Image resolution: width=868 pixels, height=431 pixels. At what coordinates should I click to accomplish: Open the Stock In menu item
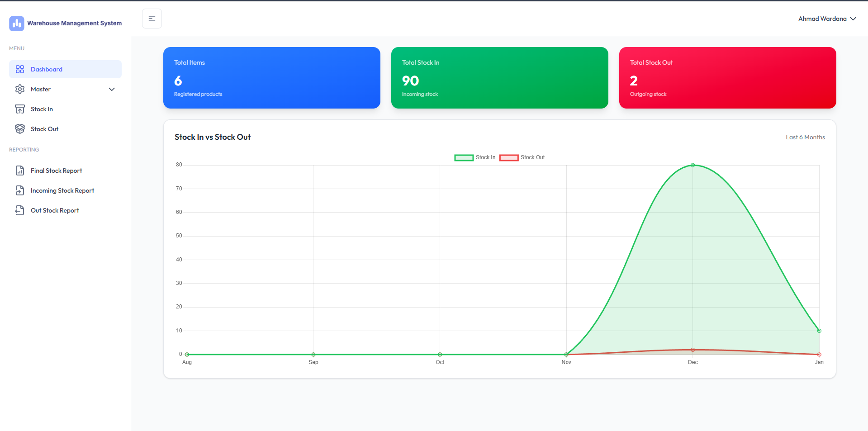point(42,109)
